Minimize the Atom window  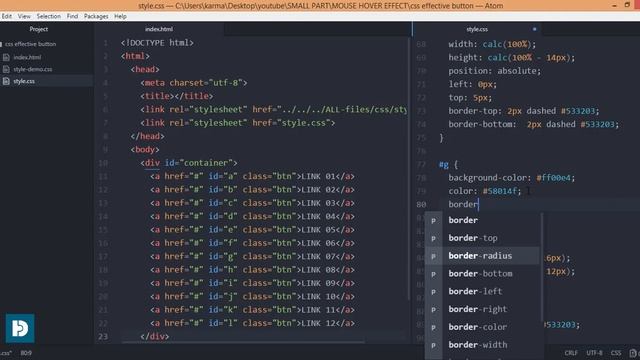click(x=614, y=5)
